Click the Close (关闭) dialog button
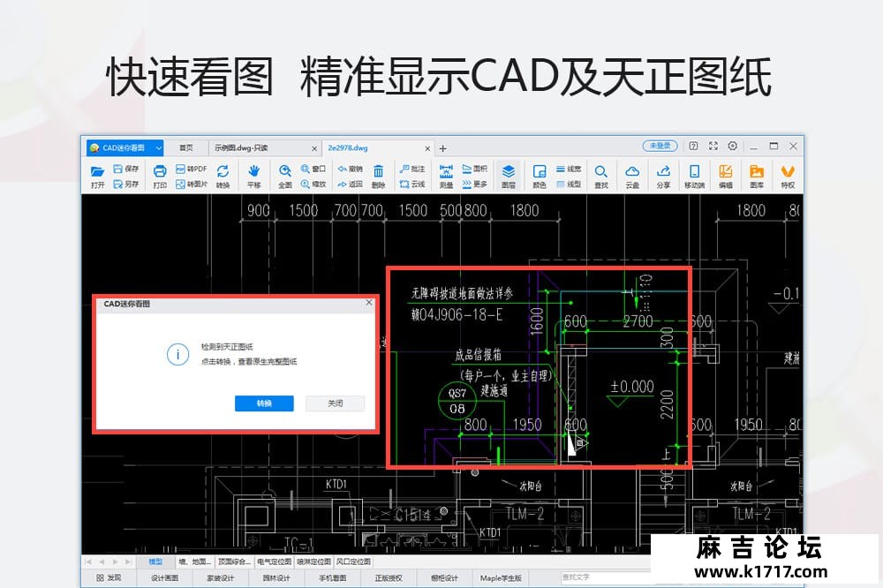 [x=335, y=403]
